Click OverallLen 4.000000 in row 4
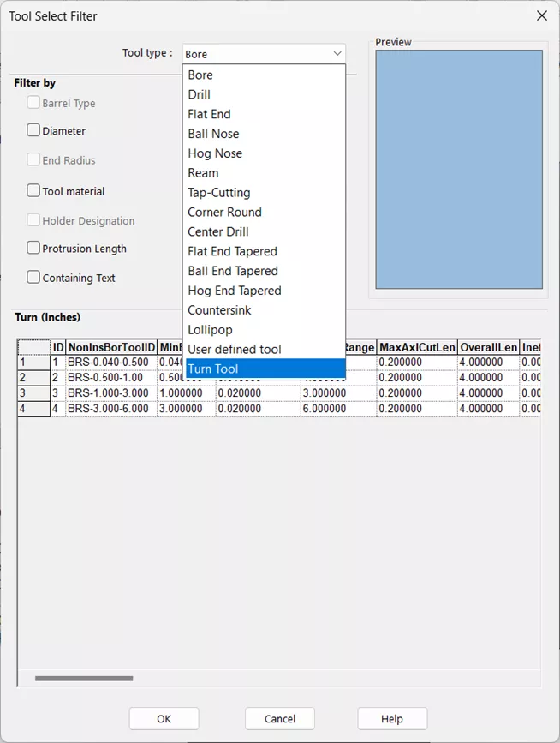 click(489, 409)
